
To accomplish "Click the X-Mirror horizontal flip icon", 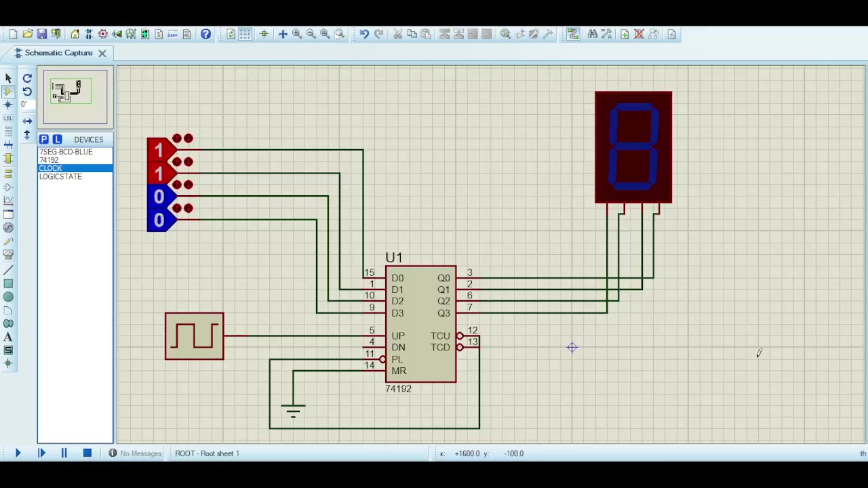I will pyautogui.click(x=27, y=121).
